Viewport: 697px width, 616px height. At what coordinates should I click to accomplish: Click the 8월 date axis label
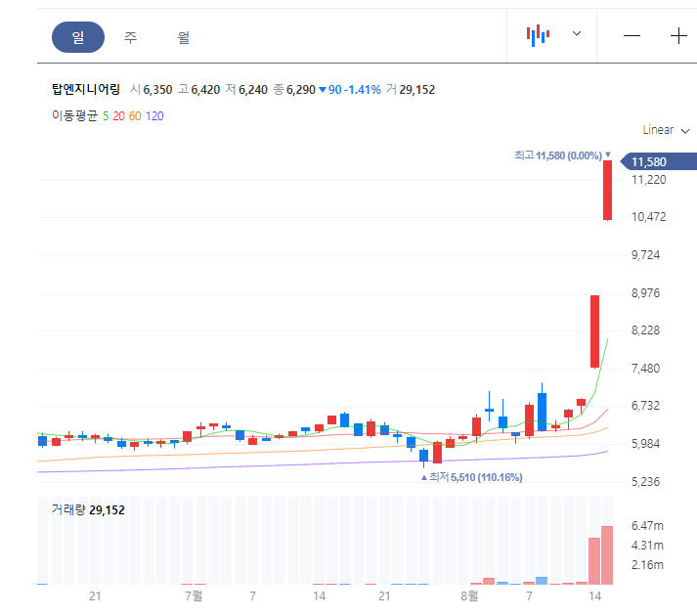pyautogui.click(x=469, y=595)
